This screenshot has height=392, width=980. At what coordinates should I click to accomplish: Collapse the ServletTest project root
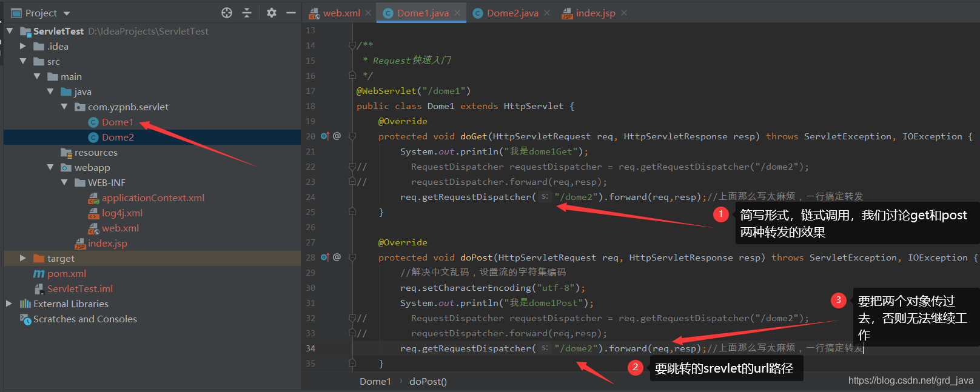coord(9,30)
